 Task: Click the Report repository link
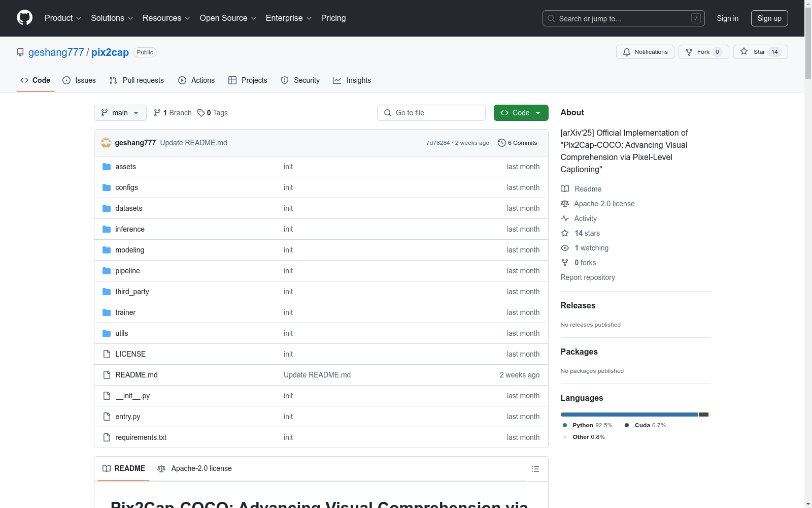(x=588, y=277)
